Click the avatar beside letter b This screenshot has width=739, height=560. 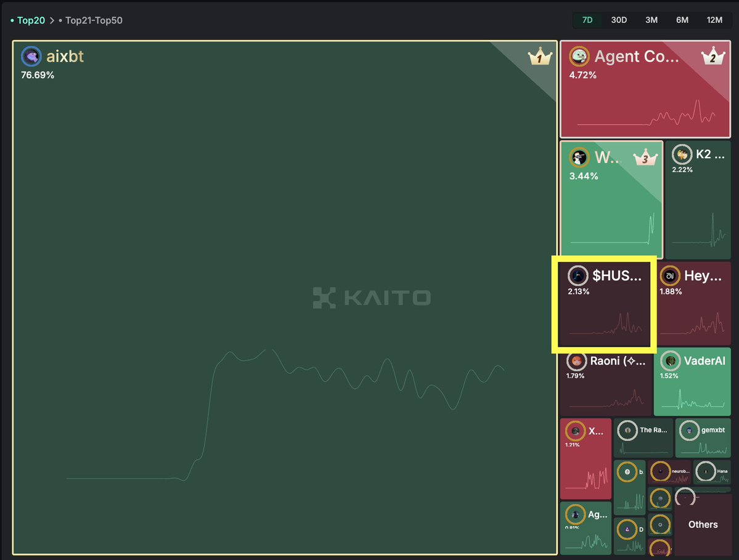coord(627,472)
